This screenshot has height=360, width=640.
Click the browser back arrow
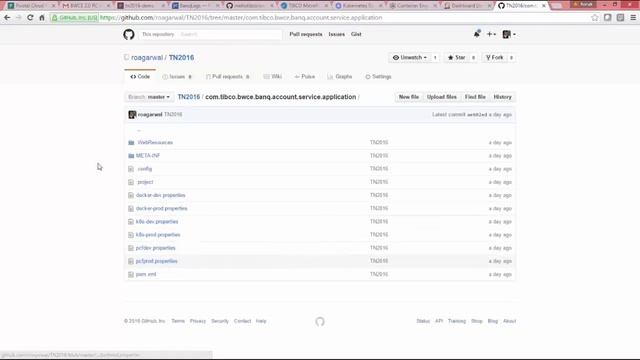7,18
